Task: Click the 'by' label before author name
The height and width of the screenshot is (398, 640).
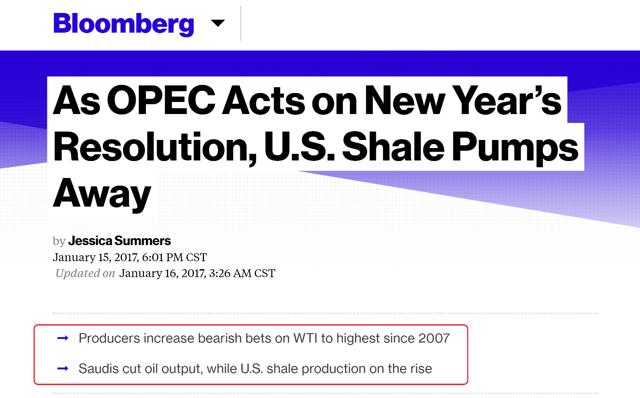Action: 59,241
